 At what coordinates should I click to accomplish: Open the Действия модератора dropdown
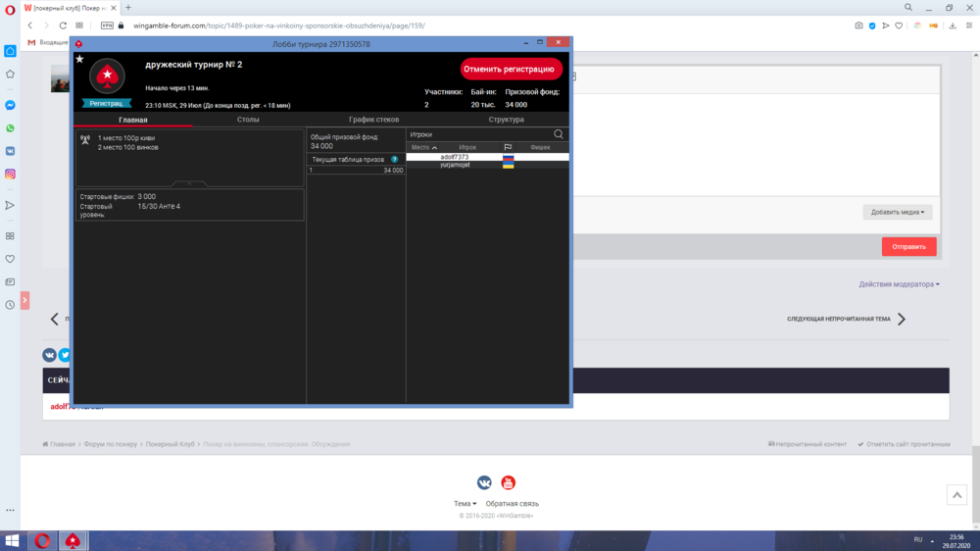coord(899,284)
